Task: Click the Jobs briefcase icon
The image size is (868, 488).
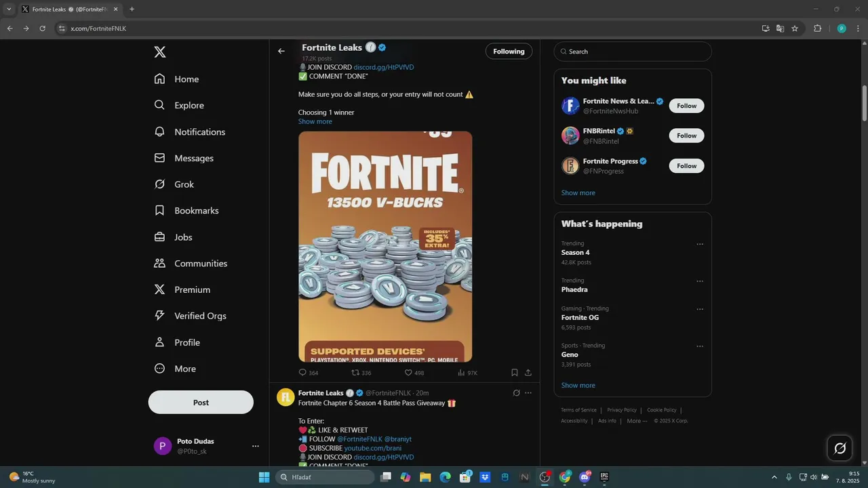Action: [159, 237]
